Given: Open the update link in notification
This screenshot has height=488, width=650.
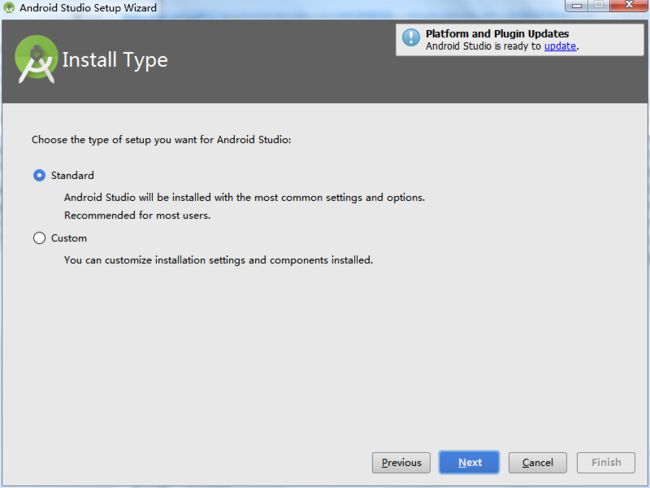Looking at the screenshot, I should click(x=560, y=46).
